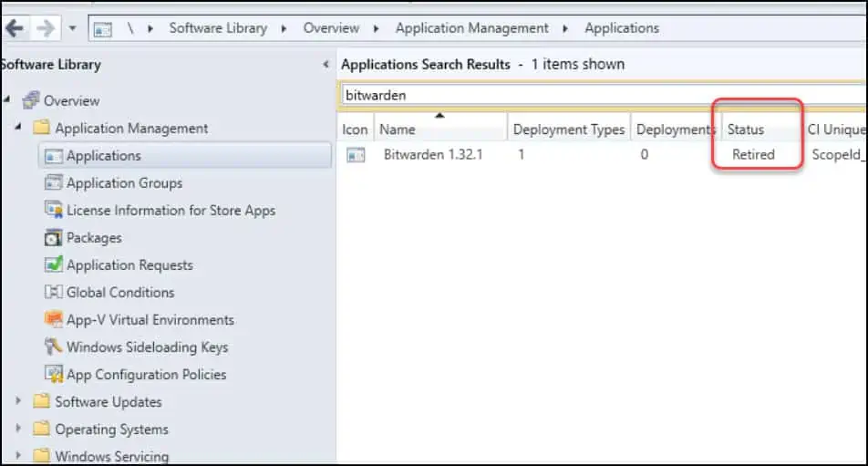Collapse the Software Library navigation pane
Screen dimensions: 868x466
click(326, 64)
